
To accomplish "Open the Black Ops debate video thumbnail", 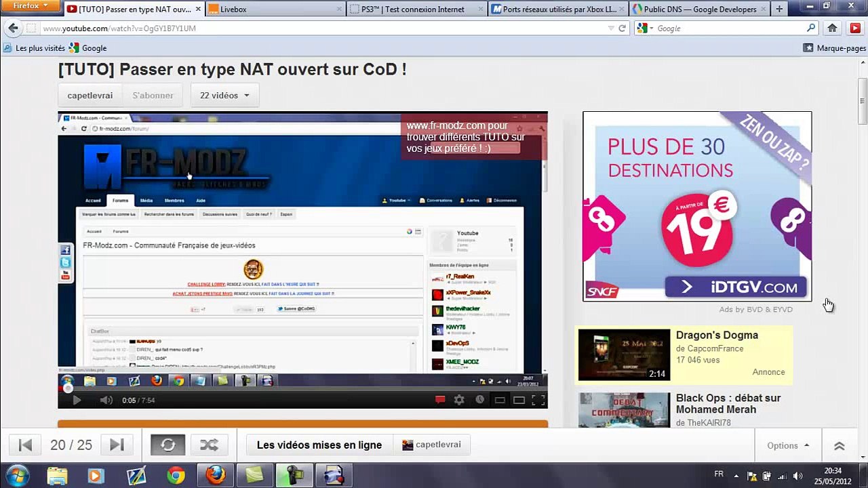I will 624,410.
